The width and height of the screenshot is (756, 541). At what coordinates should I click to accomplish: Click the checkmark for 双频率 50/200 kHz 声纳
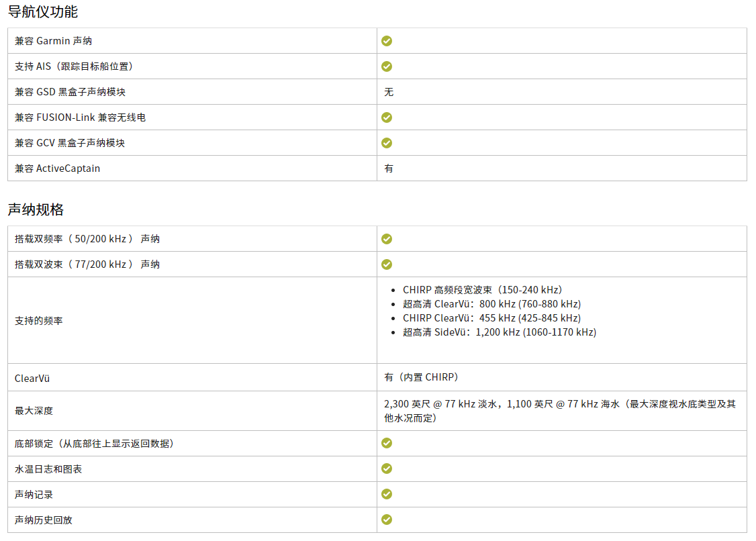coord(387,239)
